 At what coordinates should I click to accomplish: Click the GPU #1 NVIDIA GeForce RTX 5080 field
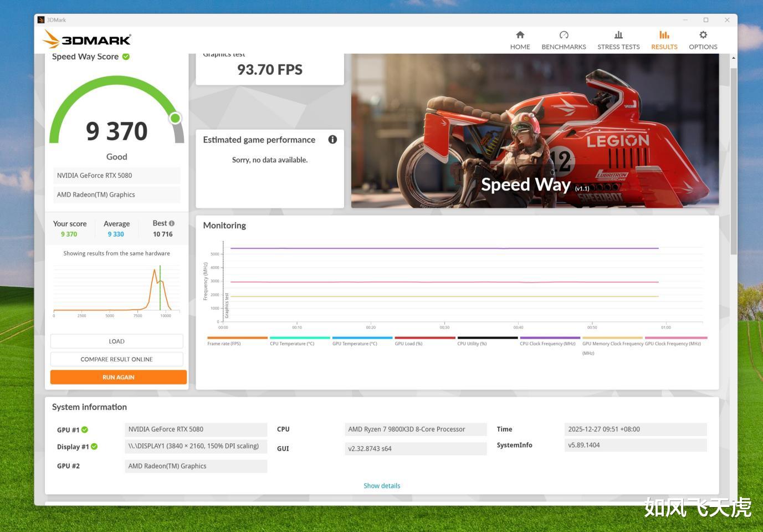coord(196,429)
